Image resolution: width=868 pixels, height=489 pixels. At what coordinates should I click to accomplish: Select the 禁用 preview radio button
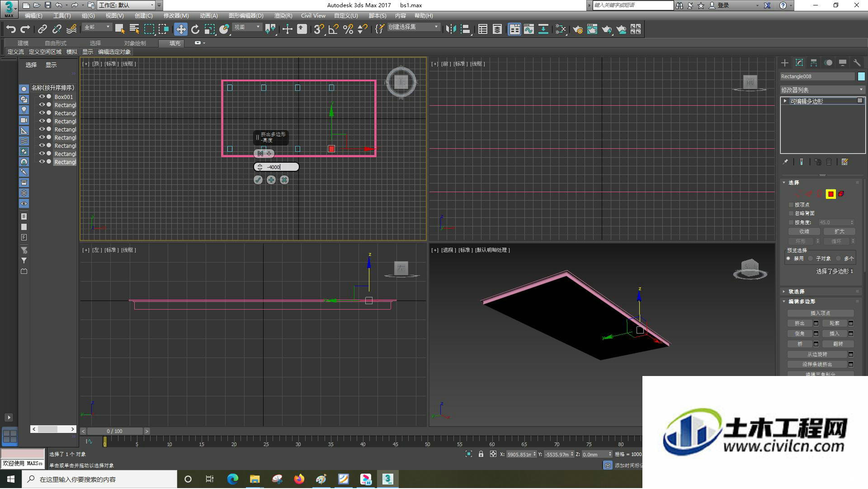coord(789,259)
